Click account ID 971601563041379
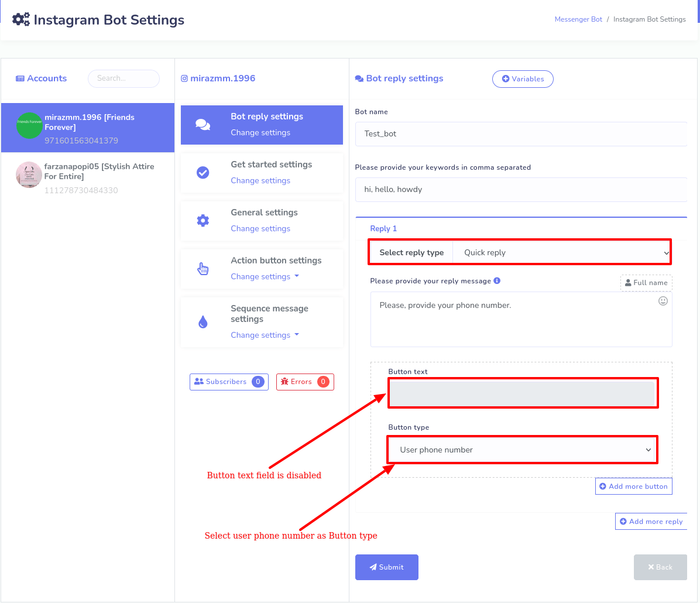The width and height of the screenshot is (700, 603). point(81,141)
